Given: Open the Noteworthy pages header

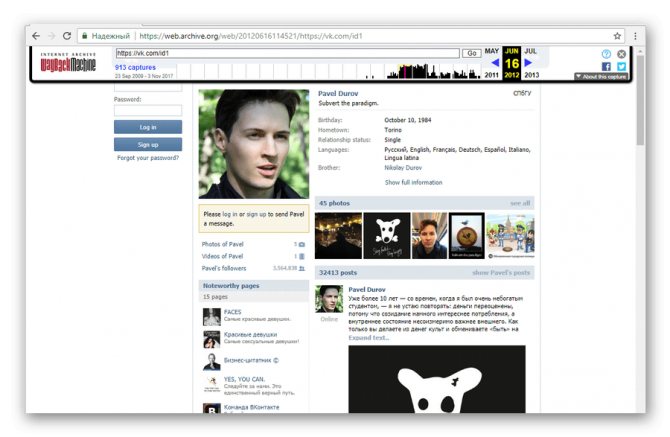Looking at the screenshot, I should point(254,286).
